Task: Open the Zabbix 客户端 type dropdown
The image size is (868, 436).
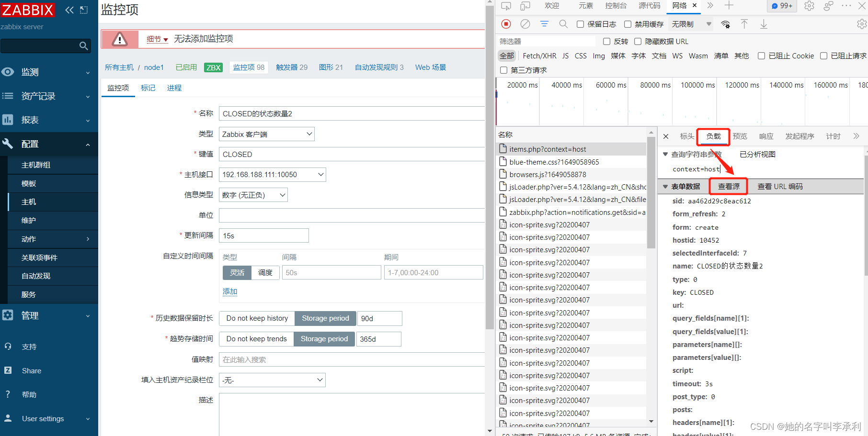Action: pyautogui.click(x=266, y=134)
